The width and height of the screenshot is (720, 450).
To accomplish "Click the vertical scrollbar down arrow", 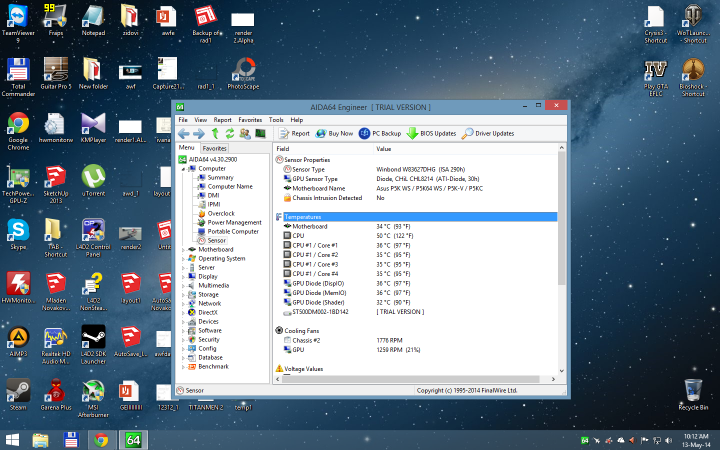I will pos(562,371).
